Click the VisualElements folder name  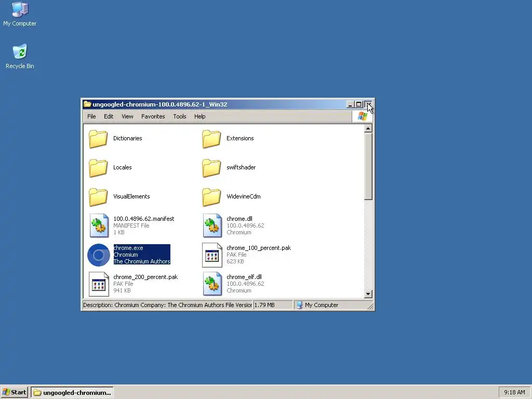tap(131, 197)
